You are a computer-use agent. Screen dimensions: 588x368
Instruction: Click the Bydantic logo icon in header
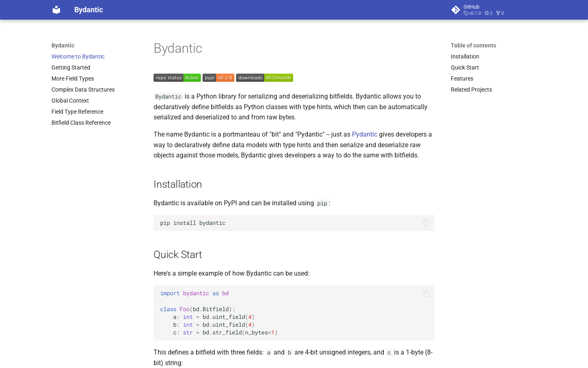tap(56, 10)
